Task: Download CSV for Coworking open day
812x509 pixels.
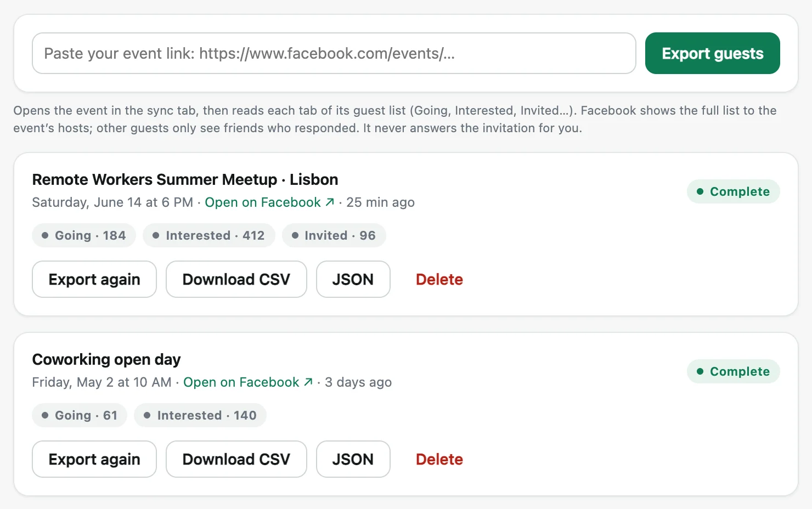Action: point(236,459)
